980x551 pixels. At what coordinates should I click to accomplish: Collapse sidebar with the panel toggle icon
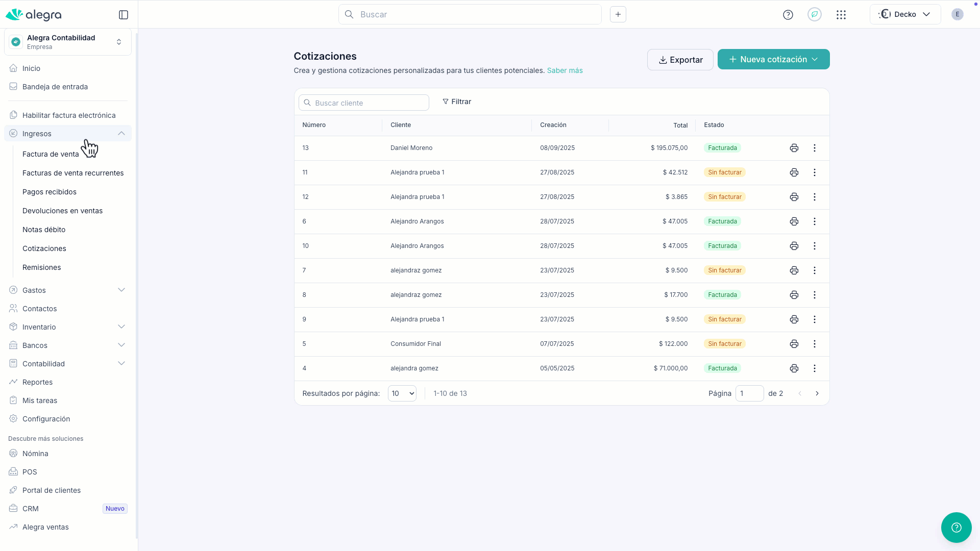pos(124,15)
